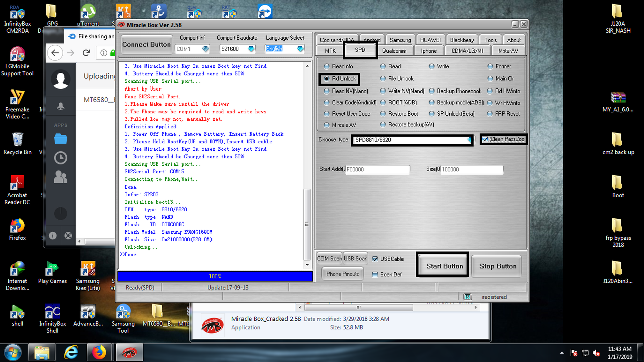Click reload icon in browser window
This screenshot has height=362, width=644.
pyautogui.click(x=86, y=53)
